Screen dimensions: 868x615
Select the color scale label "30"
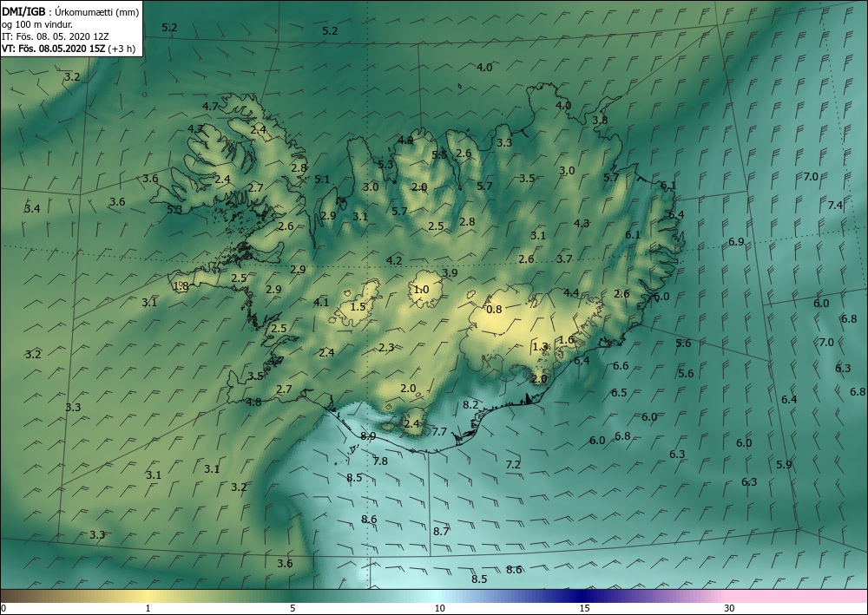(x=729, y=608)
